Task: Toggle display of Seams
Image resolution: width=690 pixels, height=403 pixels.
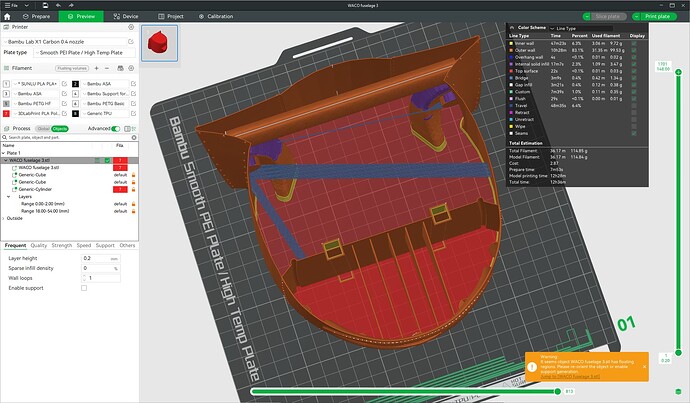Action: pos(634,133)
